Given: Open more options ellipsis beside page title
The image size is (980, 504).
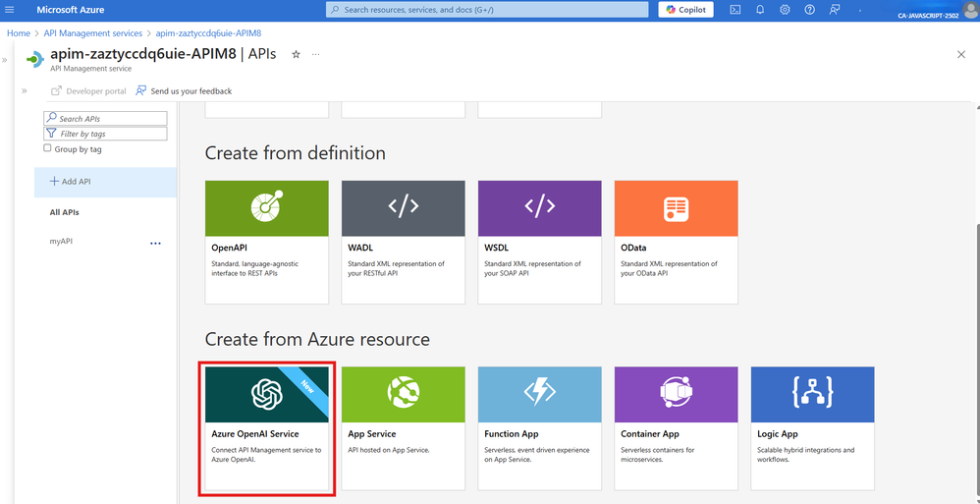Looking at the screenshot, I should click(x=315, y=55).
